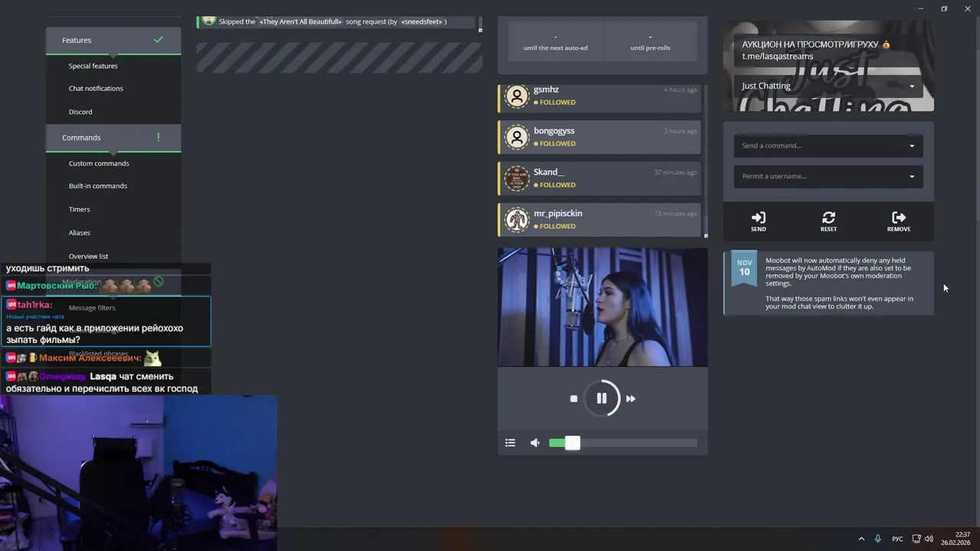Open the taskbar clock and date
Image resolution: width=980 pixels, height=551 pixels.
[x=956, y=539]
